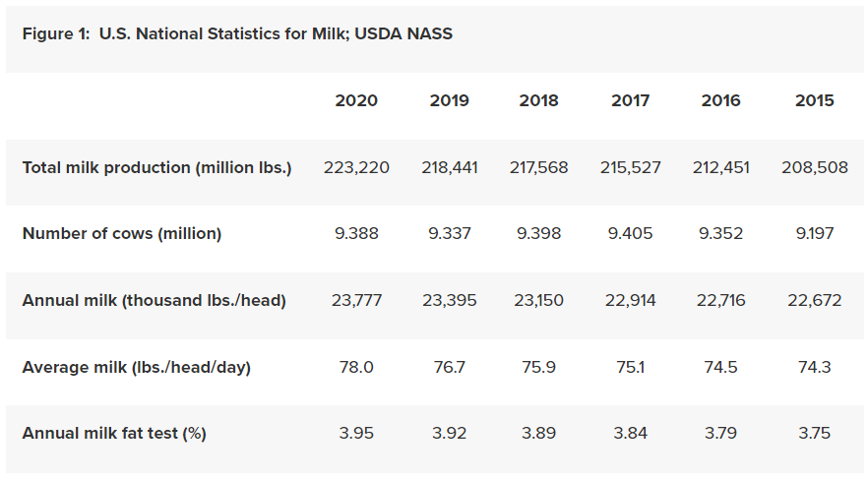Viewport: 868px width, 480px height.
Task: Select the 23,395 annual milk value
Action: [x=450, y=300]
